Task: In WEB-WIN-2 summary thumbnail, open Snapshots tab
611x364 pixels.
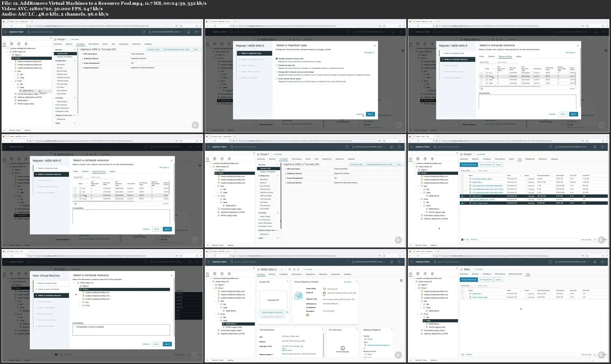Action: click(x=335, y=274)
